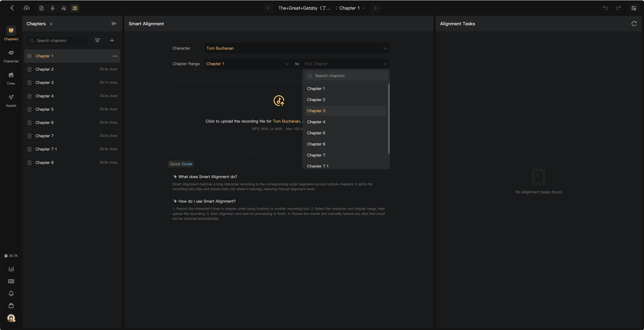Viewport: 644px width, 330px height.
Task: Open Chapter 9 in the chapters panel
Action: [x=72, y=162]
